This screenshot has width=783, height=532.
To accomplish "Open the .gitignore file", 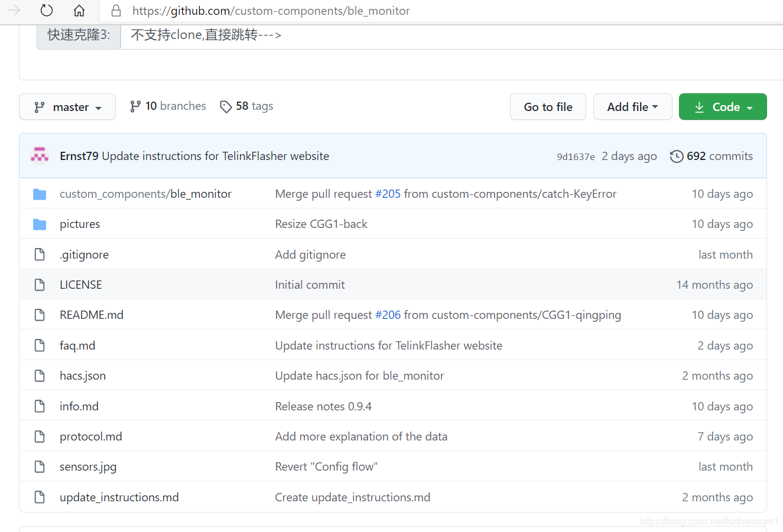I will 84,254.
